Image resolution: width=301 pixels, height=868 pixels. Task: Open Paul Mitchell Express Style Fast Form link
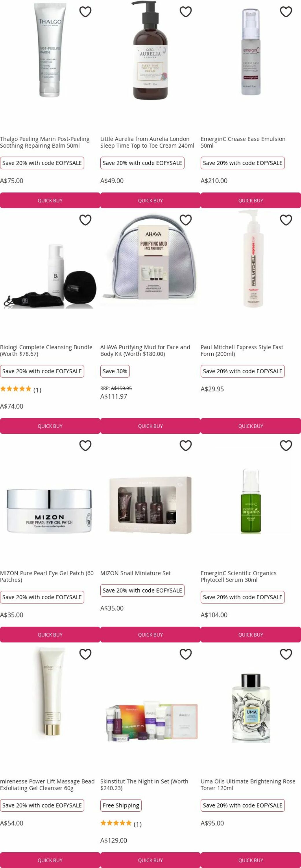(x=242, y=350)
